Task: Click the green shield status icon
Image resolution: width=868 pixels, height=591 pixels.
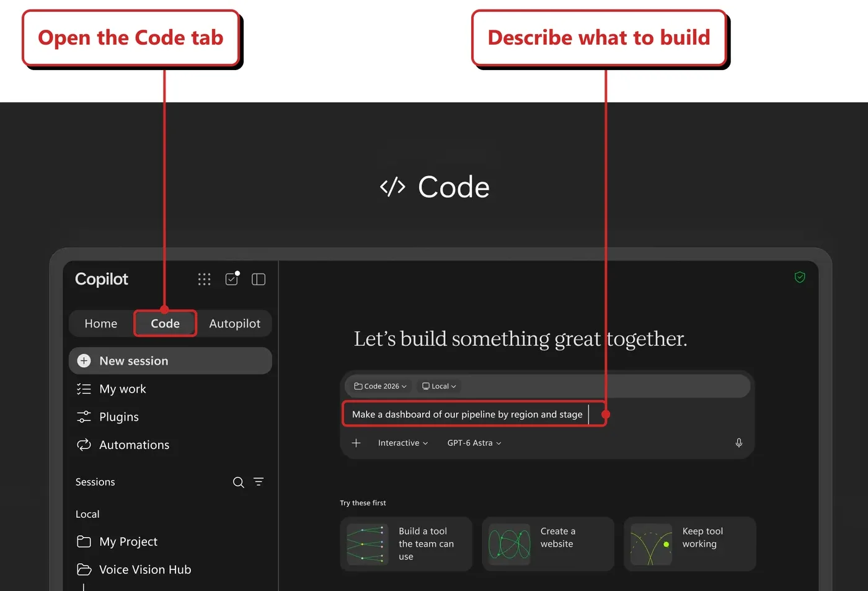Action: pyautogui.click(x=800, y=277)
